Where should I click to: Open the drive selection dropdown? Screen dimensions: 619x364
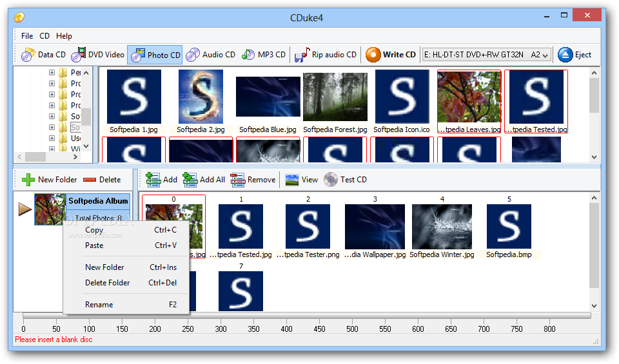pyautogui.click(x=545, y=55)
